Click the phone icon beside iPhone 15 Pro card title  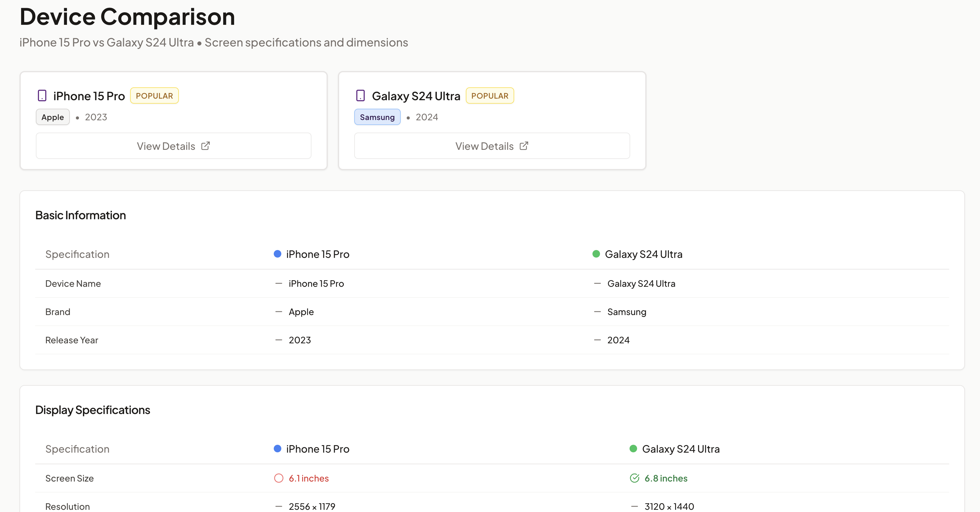42,95
